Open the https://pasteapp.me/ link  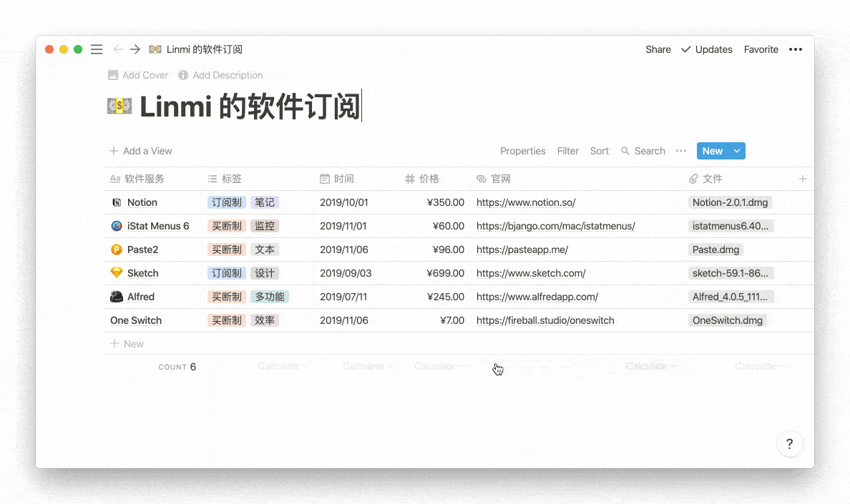pos(522,249)
